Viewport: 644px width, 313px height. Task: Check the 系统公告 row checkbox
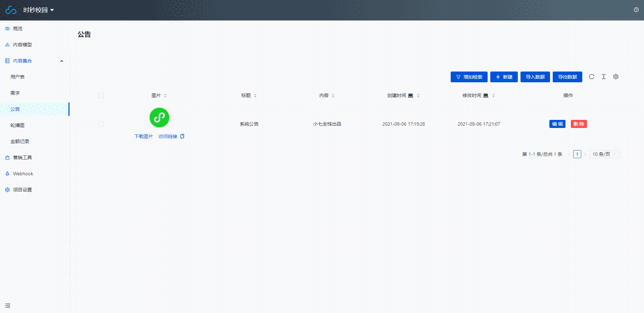coord(101,124)
